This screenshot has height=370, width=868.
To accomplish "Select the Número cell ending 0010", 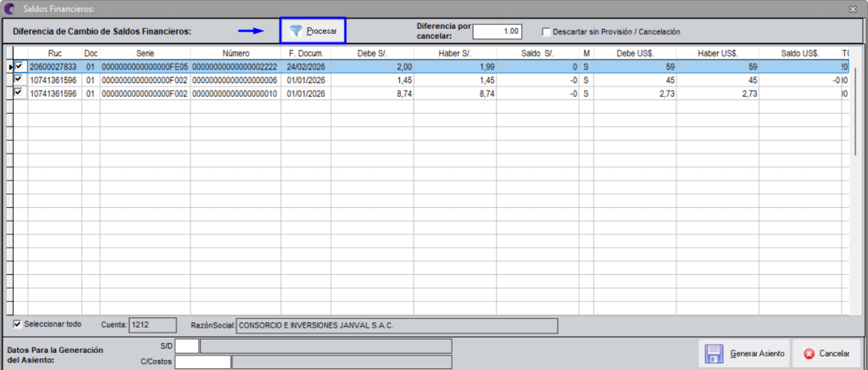I will 236,93.
